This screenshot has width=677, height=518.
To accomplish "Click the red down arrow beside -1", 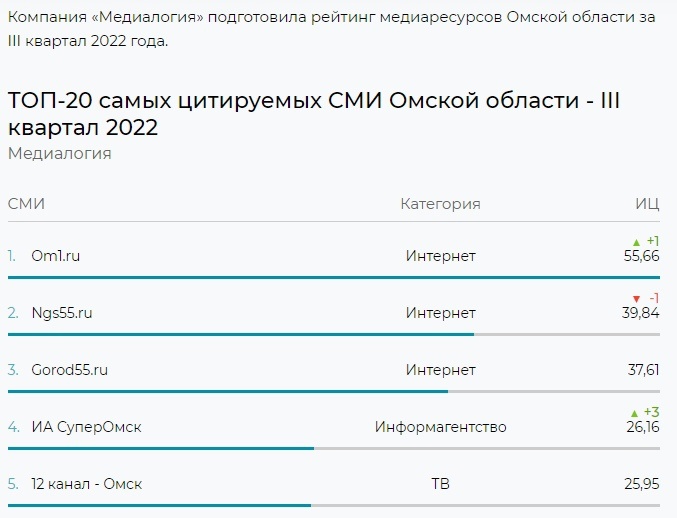I will 636,299.
